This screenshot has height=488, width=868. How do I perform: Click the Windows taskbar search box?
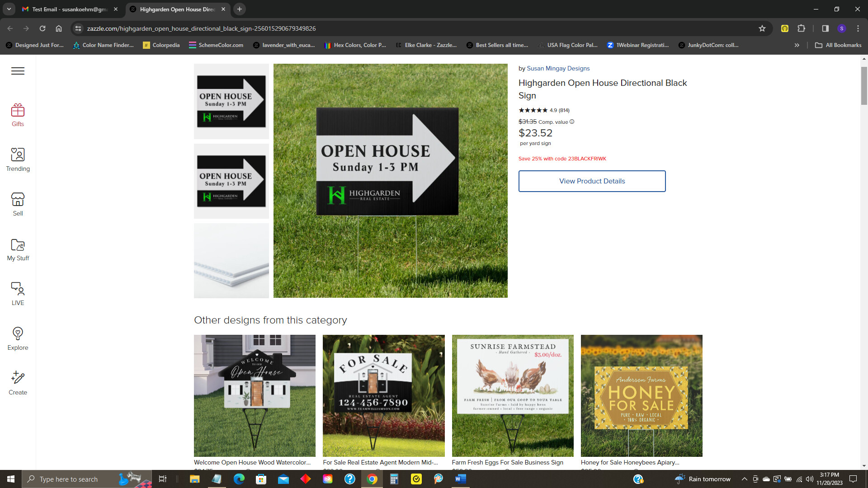[87, 479]
